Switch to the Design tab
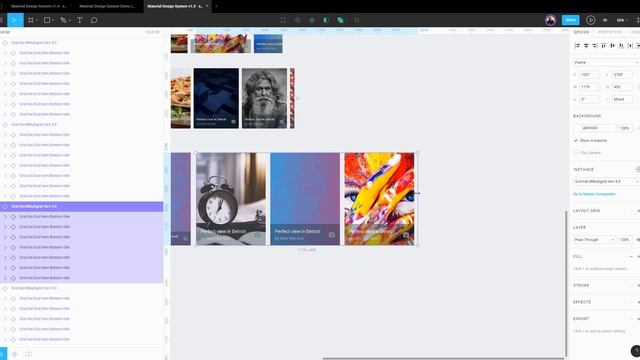Image resolution: width=640 pixels, height=360 pixels. pyautogui.click(x=581, y=32)
